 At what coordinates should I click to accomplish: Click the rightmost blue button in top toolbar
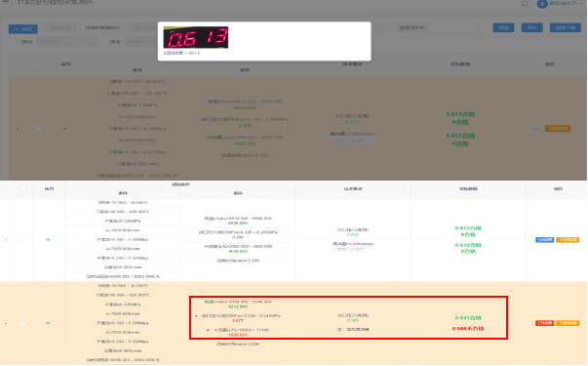click(x=566, y=27)
